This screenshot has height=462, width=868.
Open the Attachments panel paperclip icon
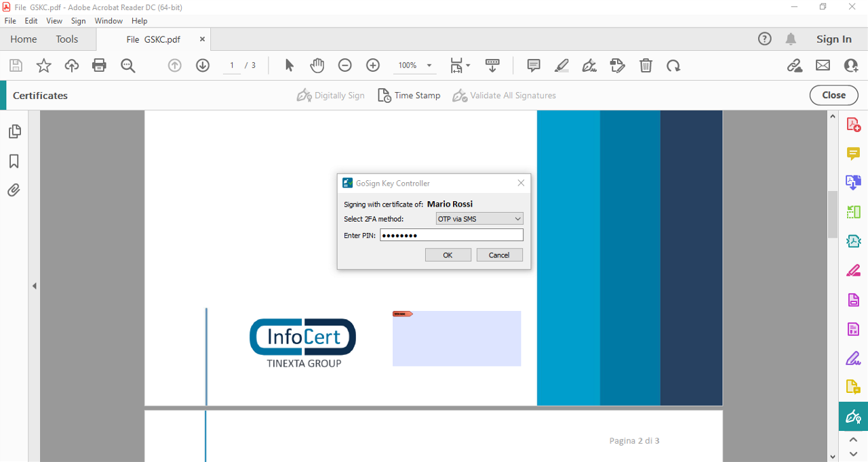(14, 190)
